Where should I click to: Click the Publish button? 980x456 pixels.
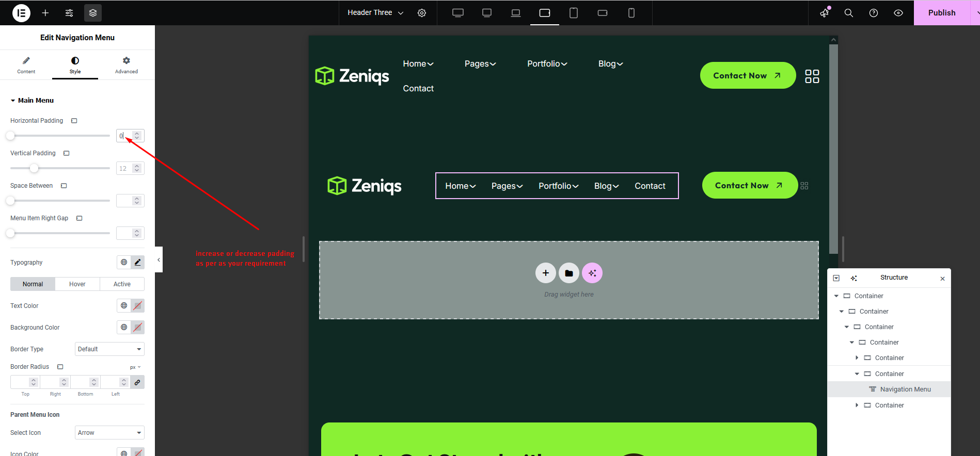(942, 13)
